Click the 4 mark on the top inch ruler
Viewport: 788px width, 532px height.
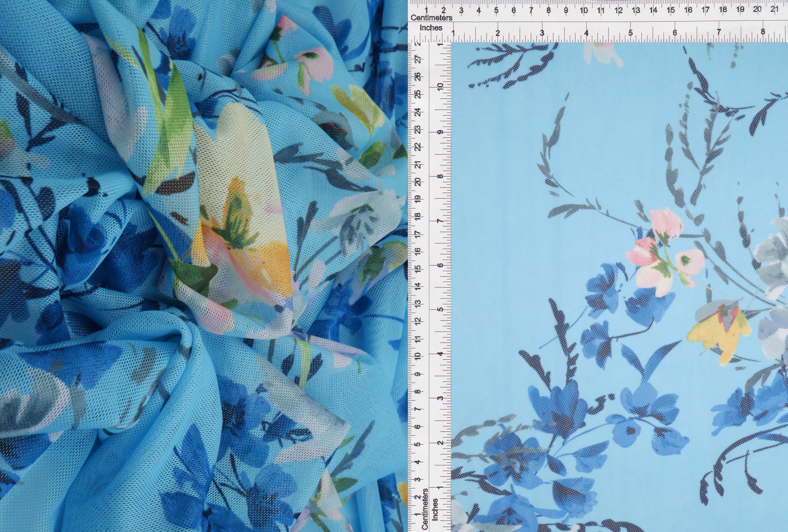pos(586,33)
